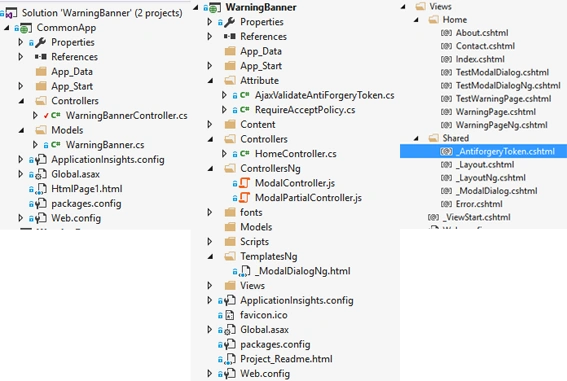Screen dimensions: 567x381
Task: Expand the Scripts folder
Action: point(210,241)
